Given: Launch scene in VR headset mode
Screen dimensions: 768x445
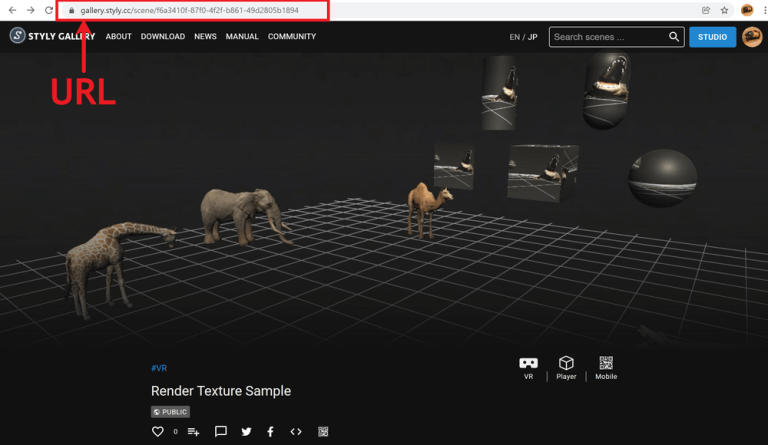Looking at the screenshot, I should point(528,364).
